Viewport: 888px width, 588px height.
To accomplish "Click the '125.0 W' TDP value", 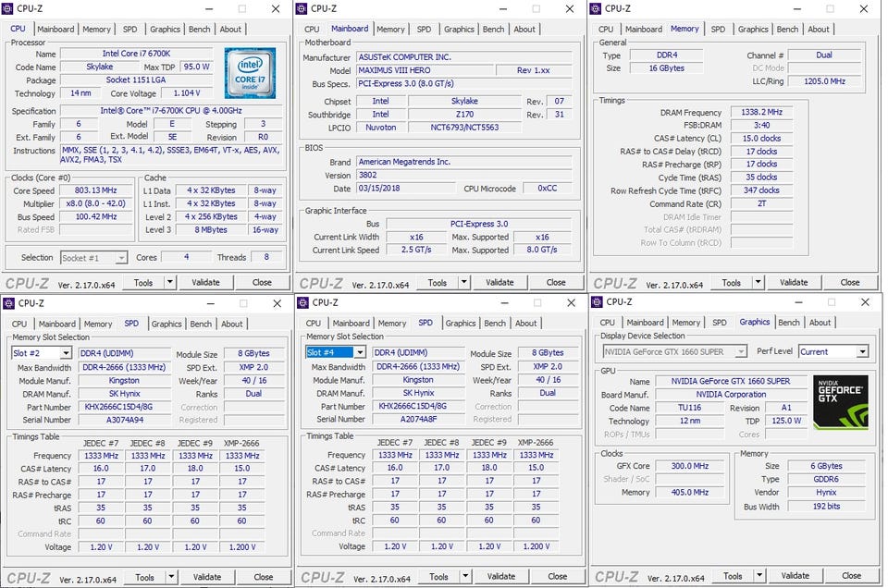I will [x=786, y=421].
